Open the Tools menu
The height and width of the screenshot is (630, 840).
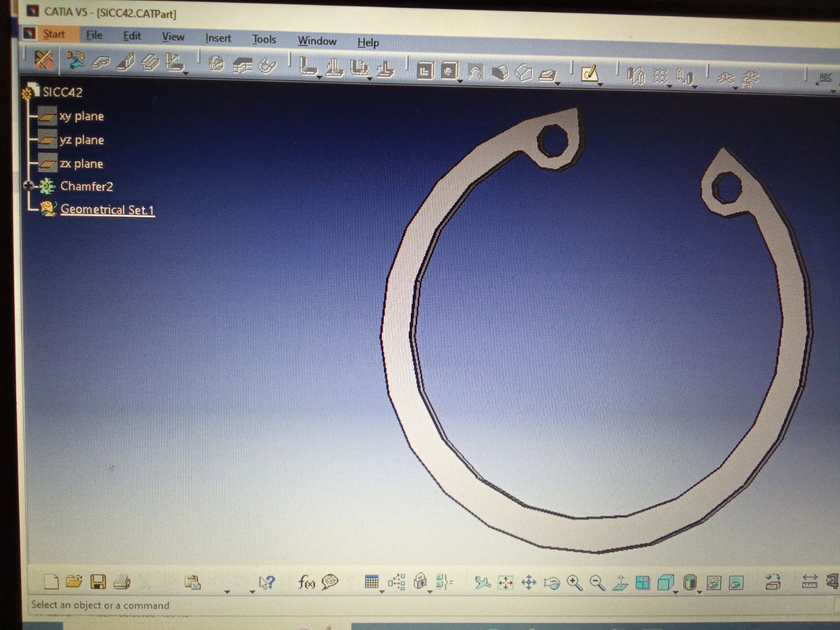(x=264, y=39)
